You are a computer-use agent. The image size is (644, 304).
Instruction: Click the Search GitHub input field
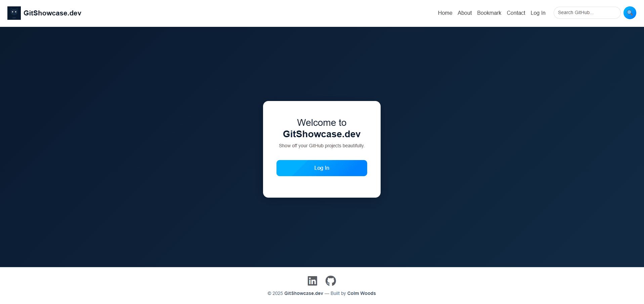[587, 12]
